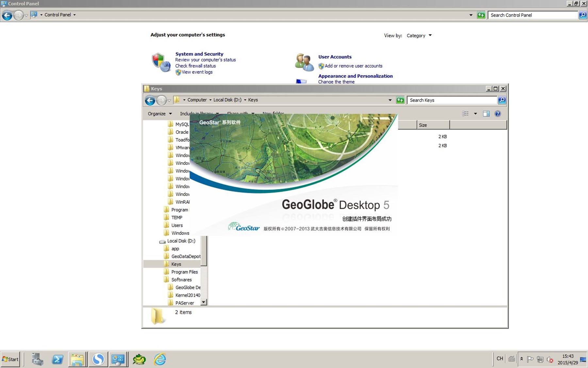Image resolution: width=588 pixels, height=368 pixels.
Task: Click the Start button
Action: coord(10,359)
